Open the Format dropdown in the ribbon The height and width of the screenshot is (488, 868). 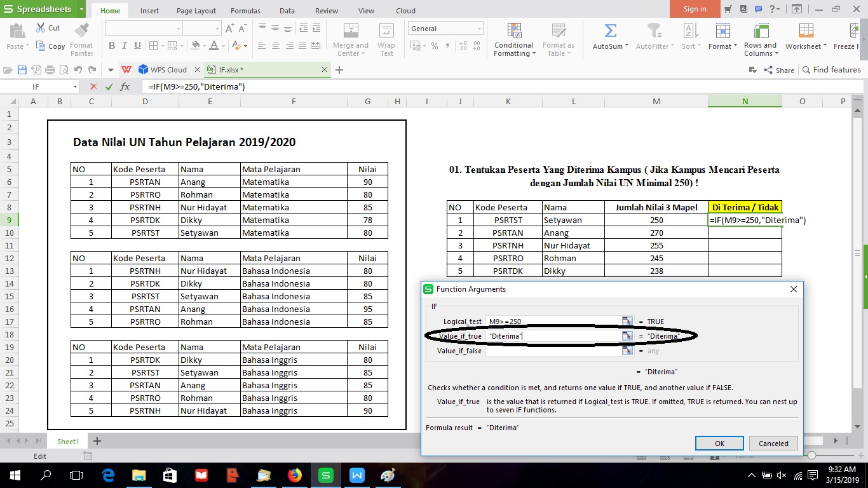[735, 46]
